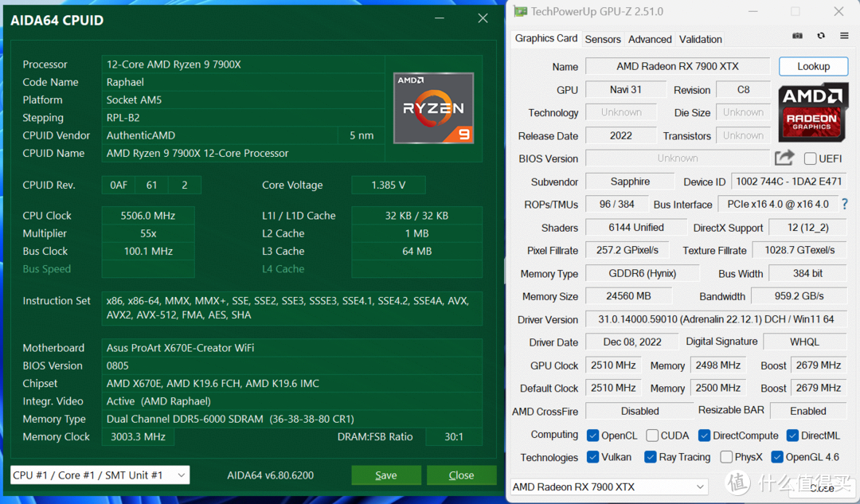Click the Save button in AIDA64
This screenshot has width=860, height=504.
[386, 475]
